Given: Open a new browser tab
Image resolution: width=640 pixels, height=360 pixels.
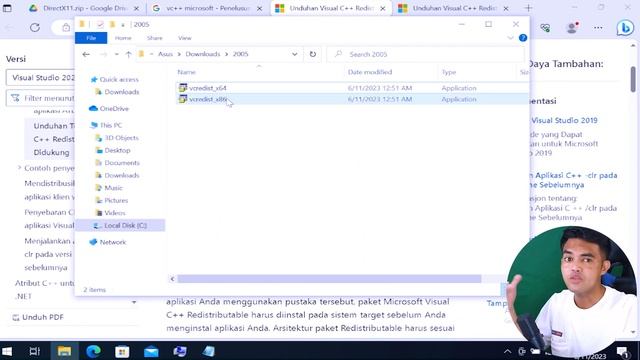Looking at the screenshot, I should (x=528, y=8).
